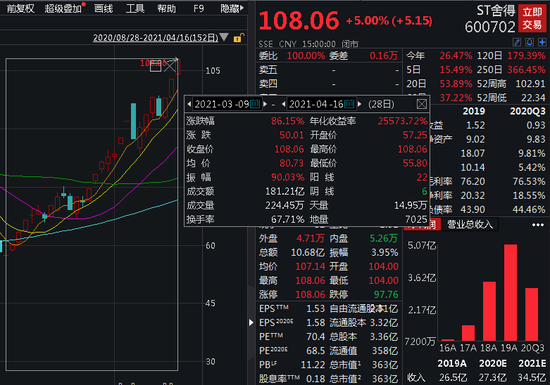Open the 前复权 adjustment menu
The height and width of the screenshot is (385, 550).
(21, 8)
